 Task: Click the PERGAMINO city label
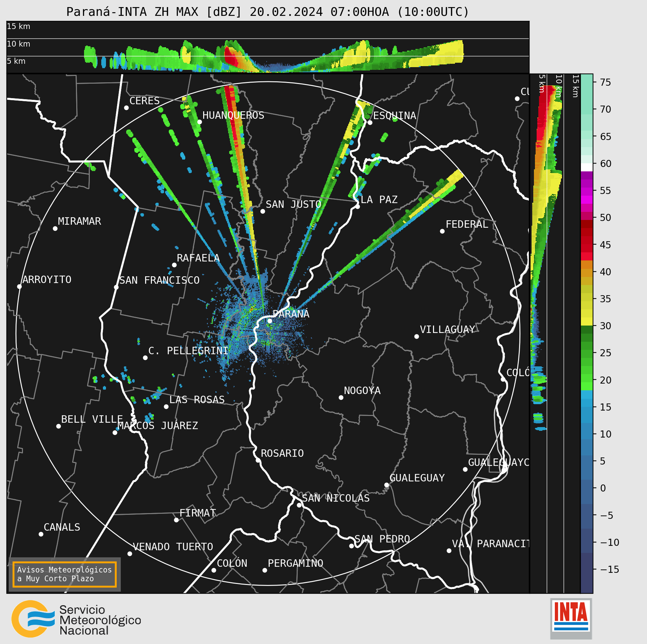pyautogui.click(x=295, y=563)
